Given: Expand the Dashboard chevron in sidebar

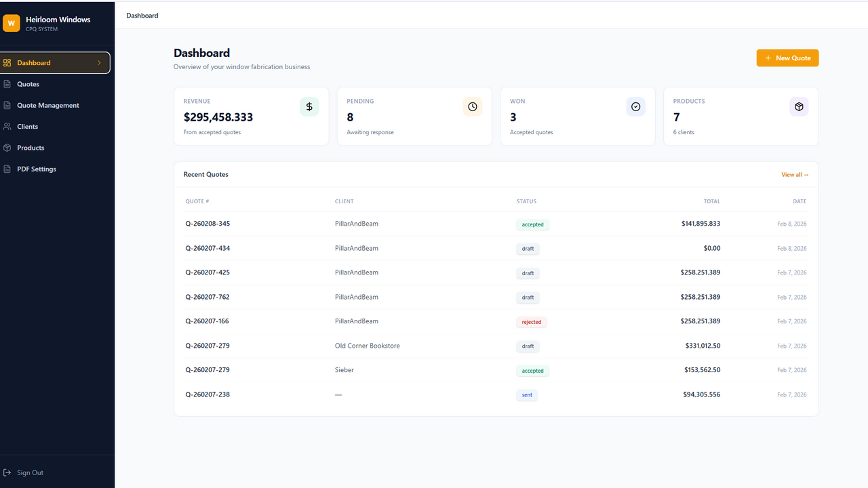Looking at the screenshot, I should click(x=99, y=63).
